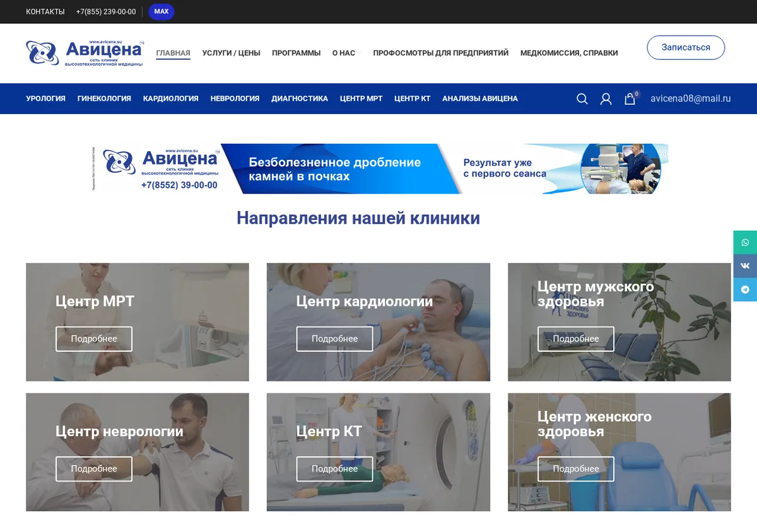
Task: Open the КОНТАКТЫ link in top bar
Action: pyautogui.click(x=45, y=12)
